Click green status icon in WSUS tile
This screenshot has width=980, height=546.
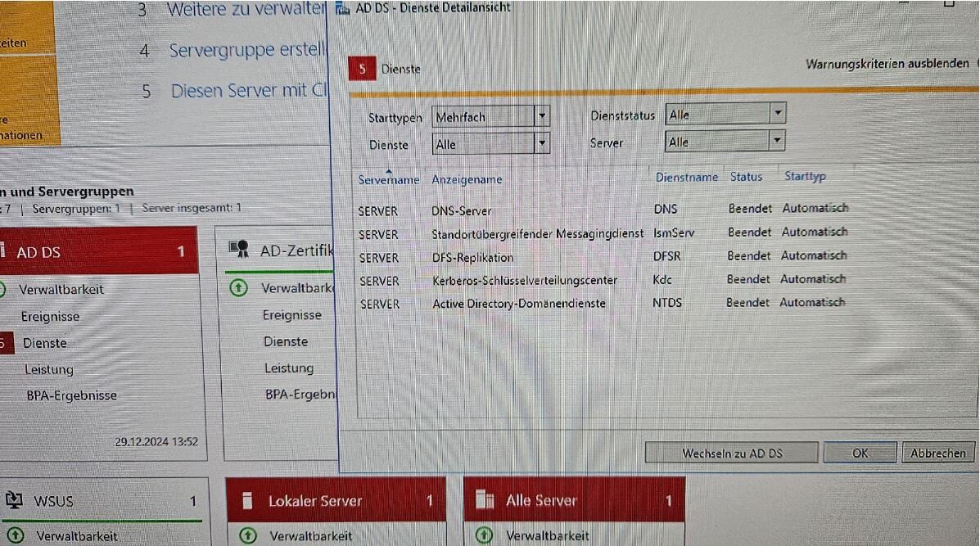tap(15, 535)
